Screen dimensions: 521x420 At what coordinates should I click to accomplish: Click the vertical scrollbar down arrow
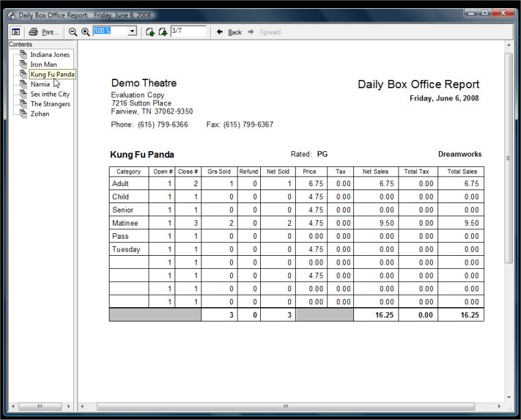(x=509, y=397)
